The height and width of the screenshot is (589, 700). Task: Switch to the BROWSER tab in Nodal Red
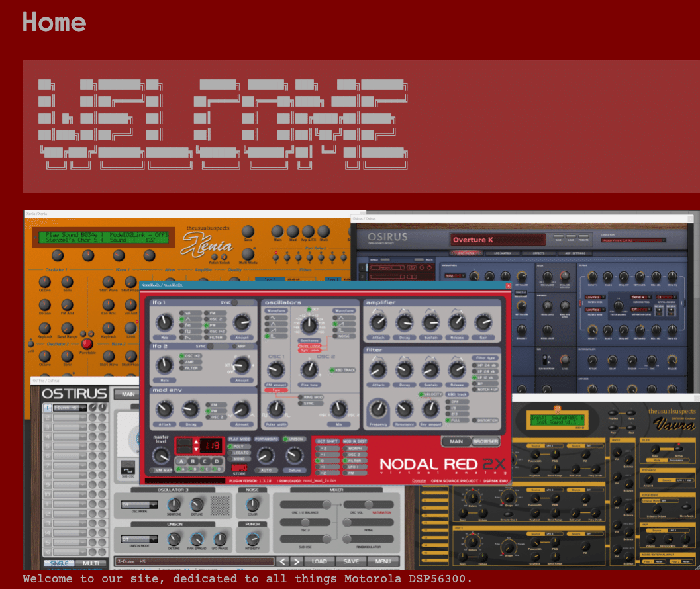coord(485,442)
